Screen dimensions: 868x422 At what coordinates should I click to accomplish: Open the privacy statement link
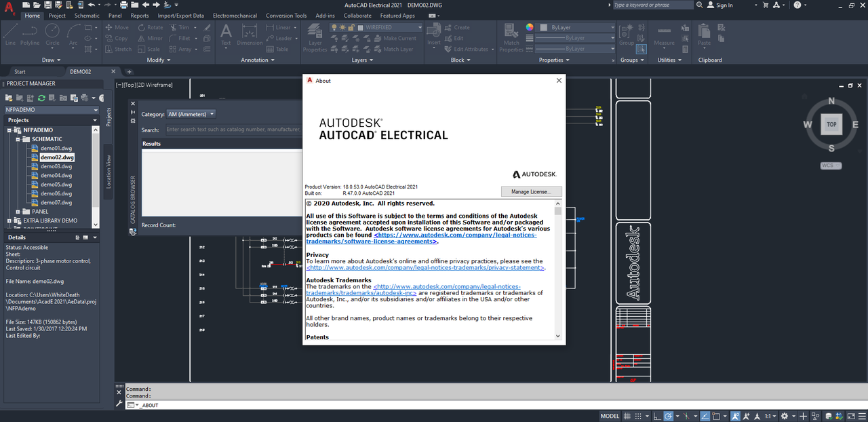425,267
